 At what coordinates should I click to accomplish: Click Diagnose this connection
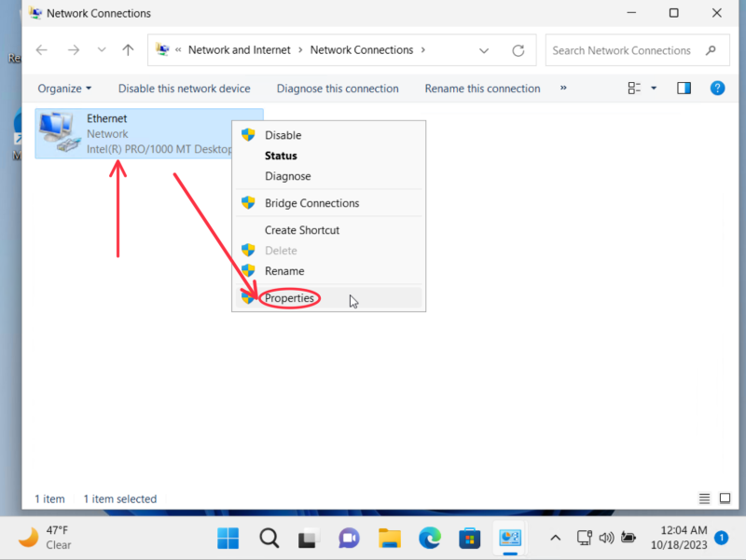tap(338, 89)
